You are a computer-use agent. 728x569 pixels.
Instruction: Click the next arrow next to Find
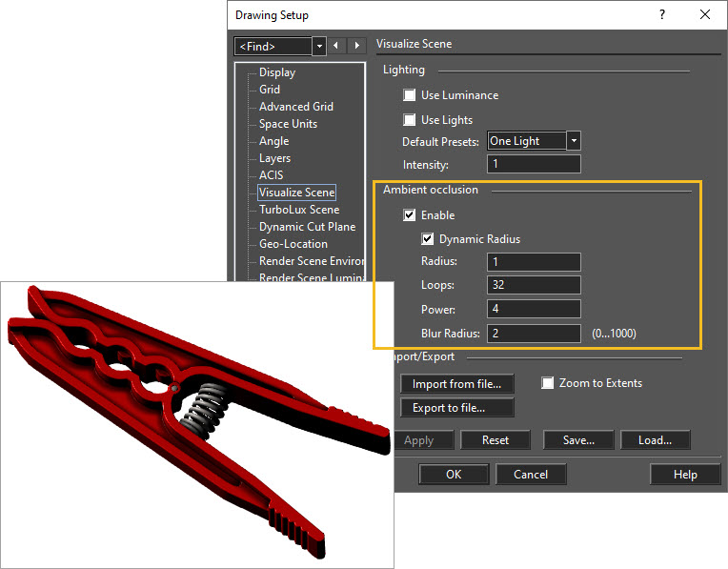[356, 46]
